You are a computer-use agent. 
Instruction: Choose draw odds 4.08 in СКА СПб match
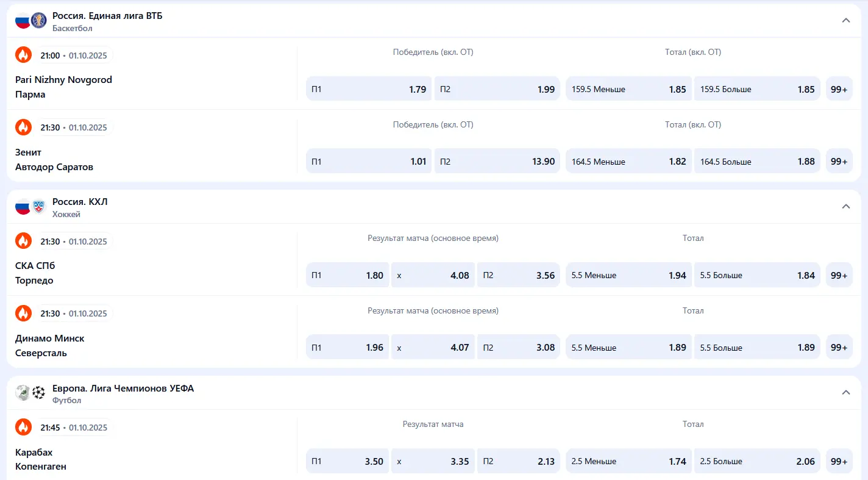click(x=433, y=275)
